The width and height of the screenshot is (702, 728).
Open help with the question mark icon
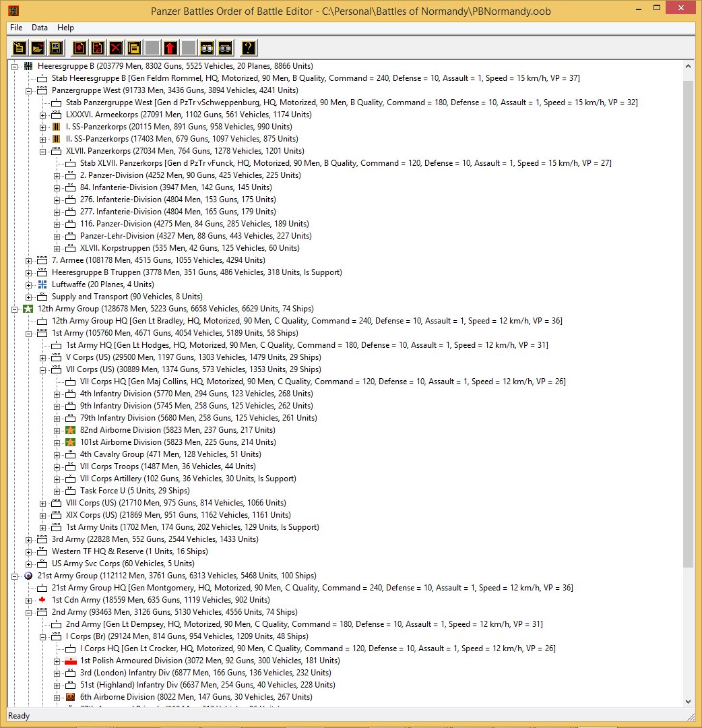click(x=248, y=48)
